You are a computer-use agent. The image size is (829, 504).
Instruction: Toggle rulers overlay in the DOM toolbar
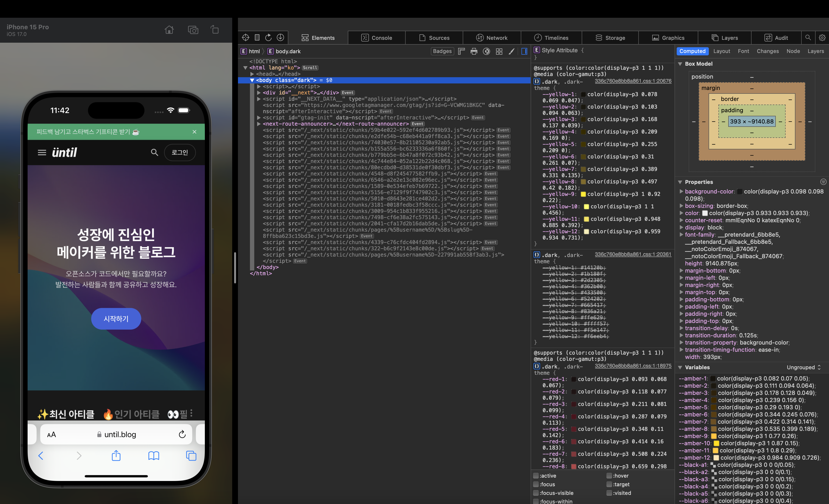[x=461, y=52]
